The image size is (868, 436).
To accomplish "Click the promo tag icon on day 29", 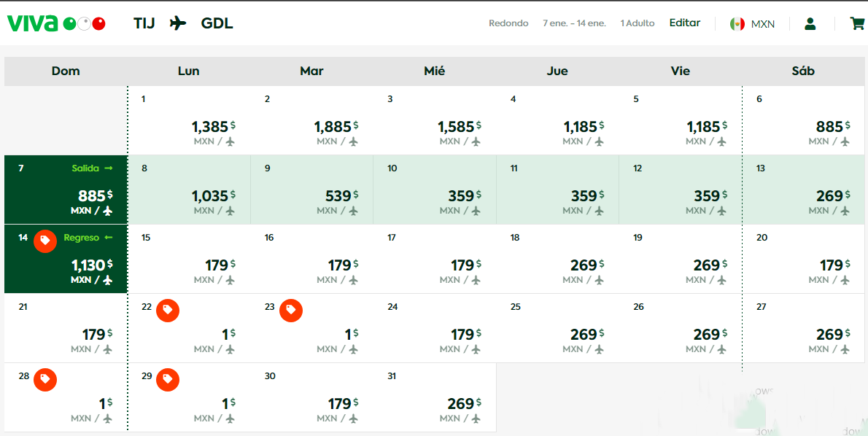I will point(168,379).
